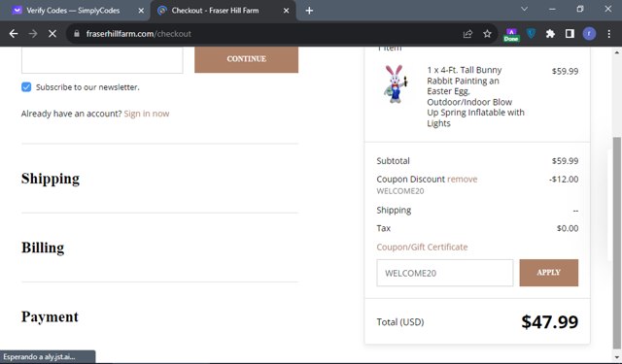Focus the coupon code input field

pyautogui.click(x=445, y=273)
